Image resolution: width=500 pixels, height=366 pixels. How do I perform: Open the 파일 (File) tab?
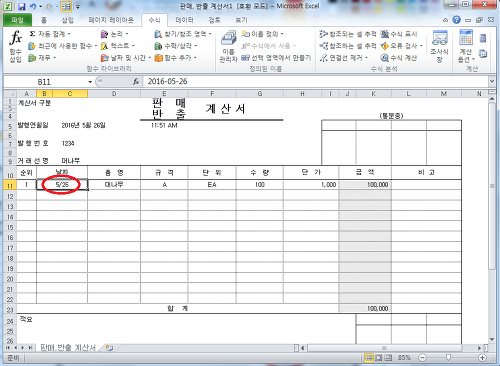(17, 20)
